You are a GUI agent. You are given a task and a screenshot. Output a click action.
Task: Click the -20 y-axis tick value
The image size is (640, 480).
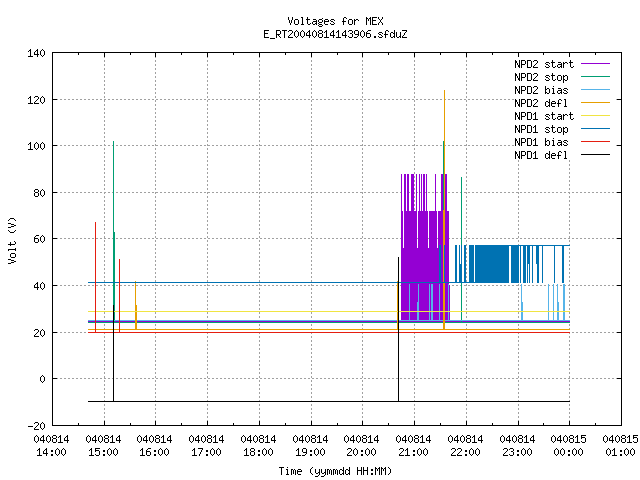coord(36,426)
